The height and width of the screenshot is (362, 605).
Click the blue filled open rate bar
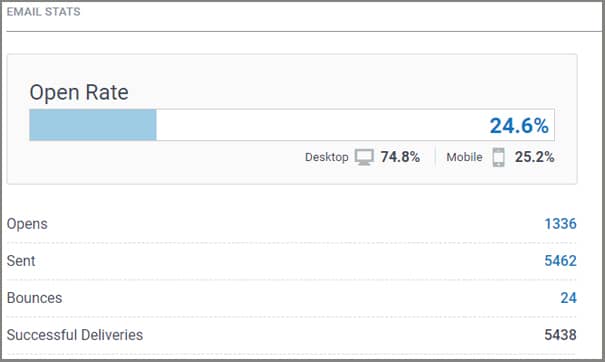point(93,125)
